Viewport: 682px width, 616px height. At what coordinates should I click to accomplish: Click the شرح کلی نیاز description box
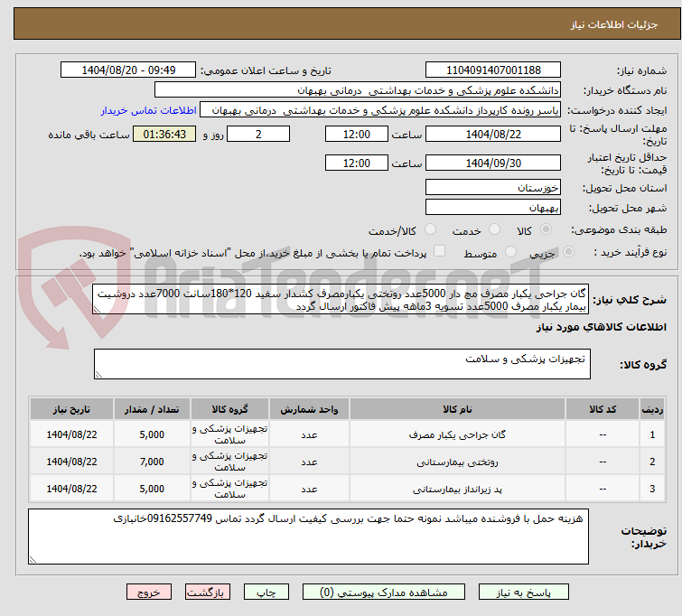341,299
